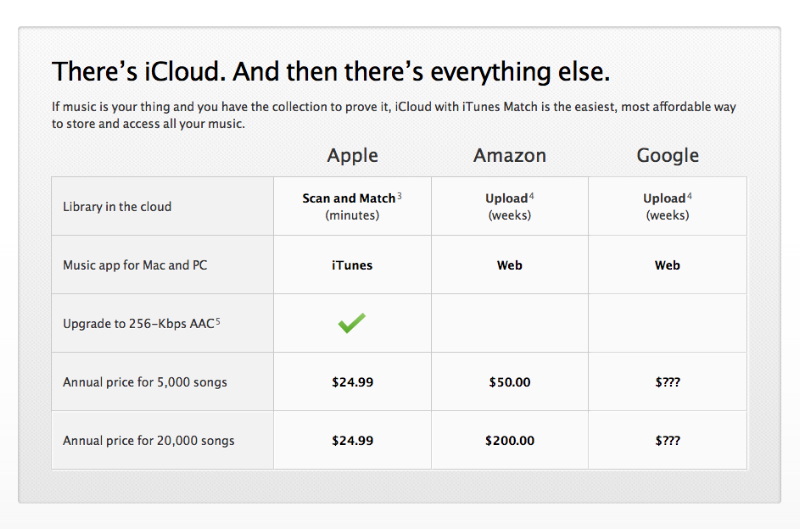Image resolution: width=800 pixels, height=529 pixels.
Task: Select the Apple column header
Action: click(x=352, y=155)
